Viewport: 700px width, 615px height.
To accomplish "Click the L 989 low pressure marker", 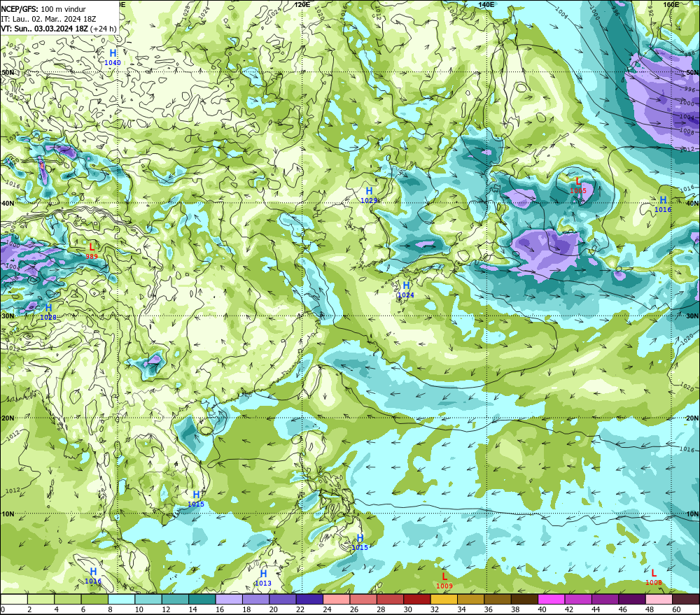I will tap(92, 251).
